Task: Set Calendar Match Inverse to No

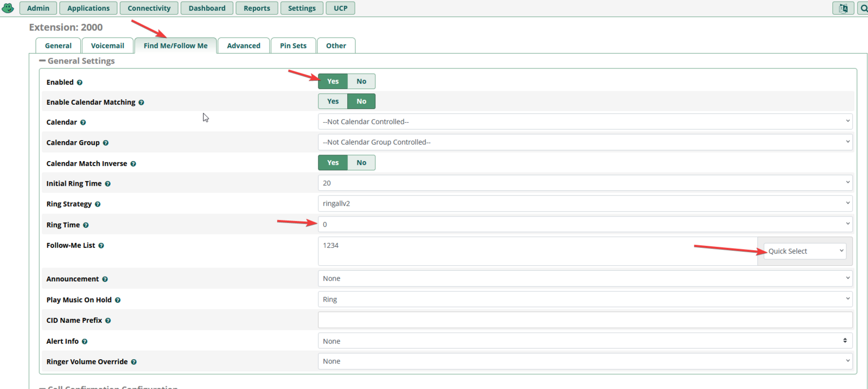Action: click(361, 163)
